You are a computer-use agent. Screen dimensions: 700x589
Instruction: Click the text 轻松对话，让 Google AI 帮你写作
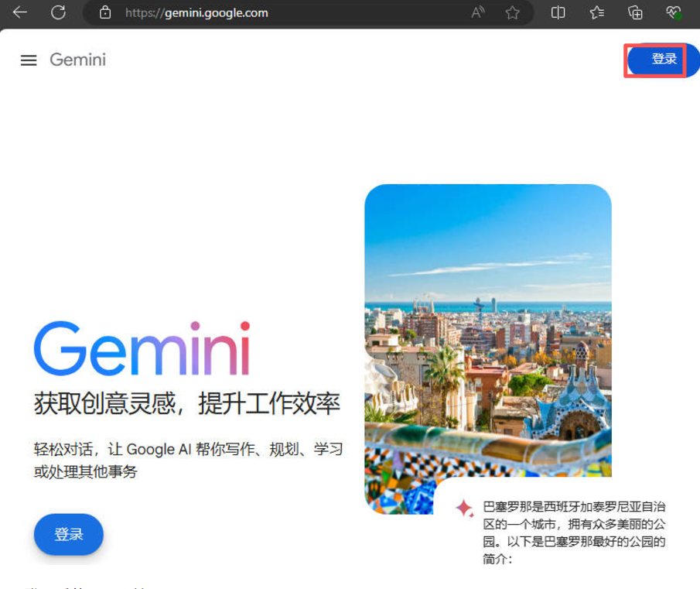tap(149, 449)
